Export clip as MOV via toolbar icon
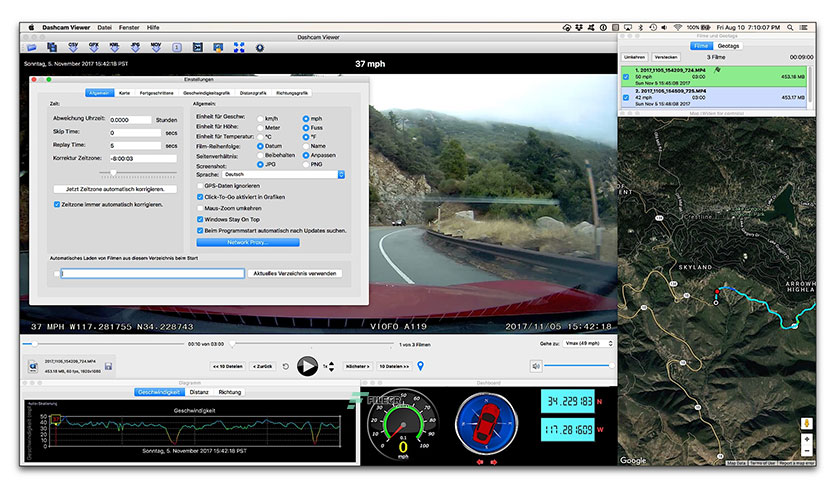The height and width of the screenshot is (484, 836). click(x=156, y=47)
